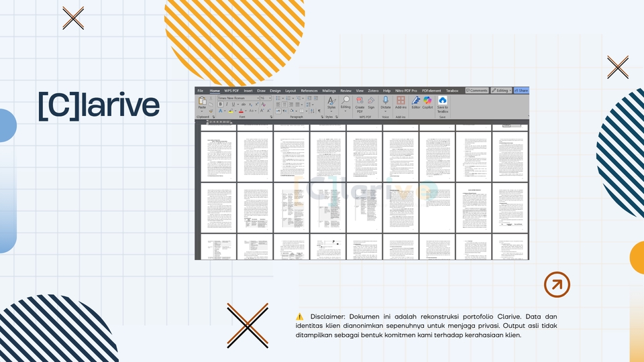Toggle show paragraph marks
The height and width of the screenshot is (362, 644).
coord(319,111)
